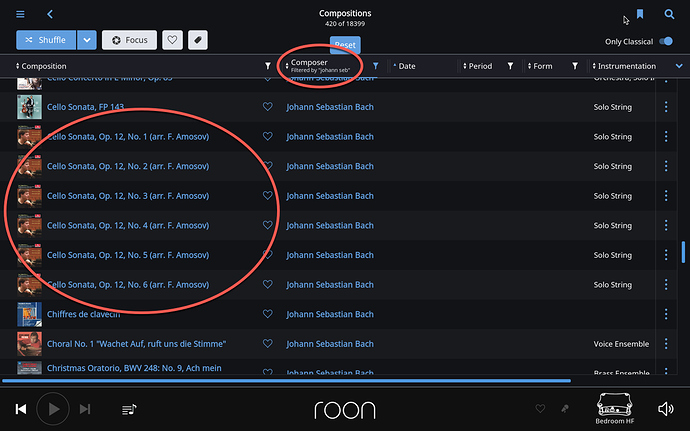The height and width of the screenshot is (431, 690).
Task: Favorite Cello Sonata Op. 12, No. 6
Action: pos(268,284)
